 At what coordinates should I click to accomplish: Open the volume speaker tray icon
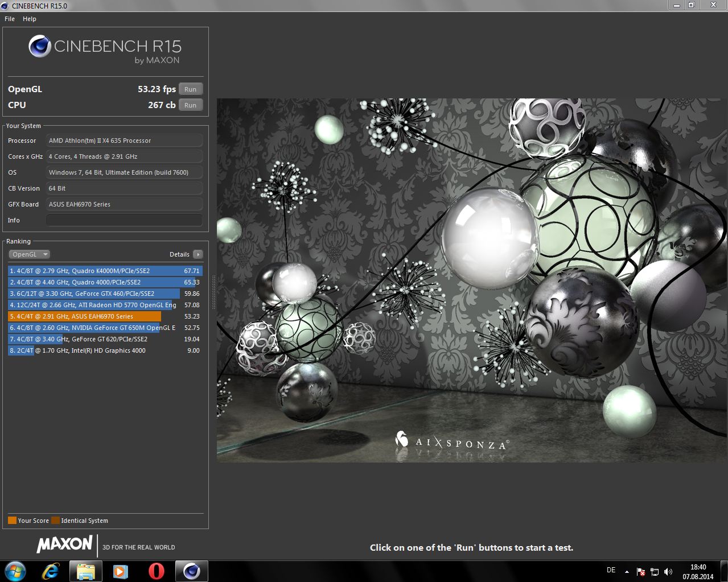tap(668, 572)
